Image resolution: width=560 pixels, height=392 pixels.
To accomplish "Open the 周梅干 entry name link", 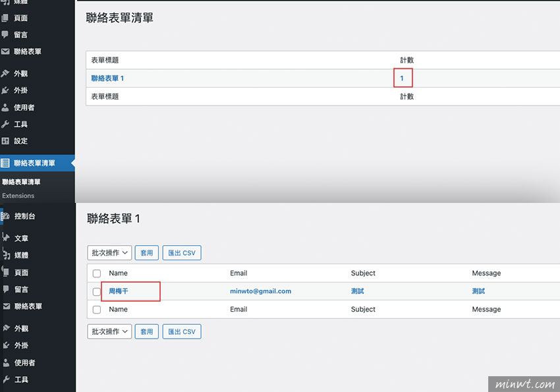I will pos(119,291).
